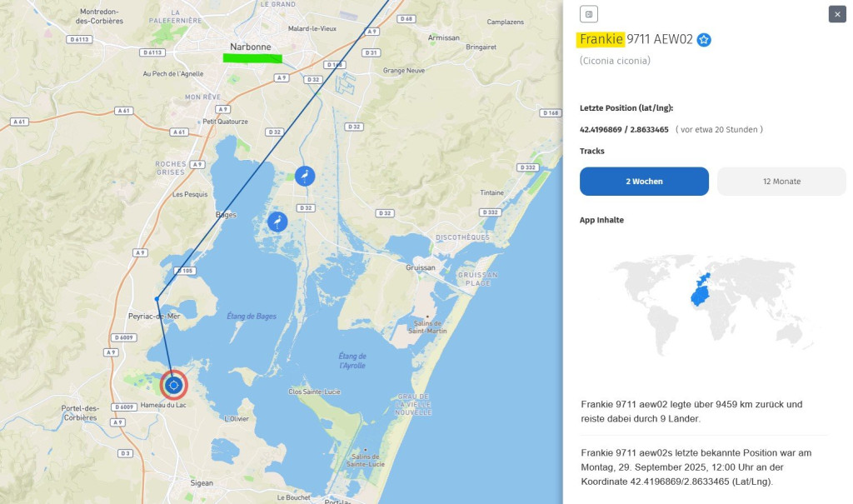Click the Frankie 9711 AEW02 title

636,39
